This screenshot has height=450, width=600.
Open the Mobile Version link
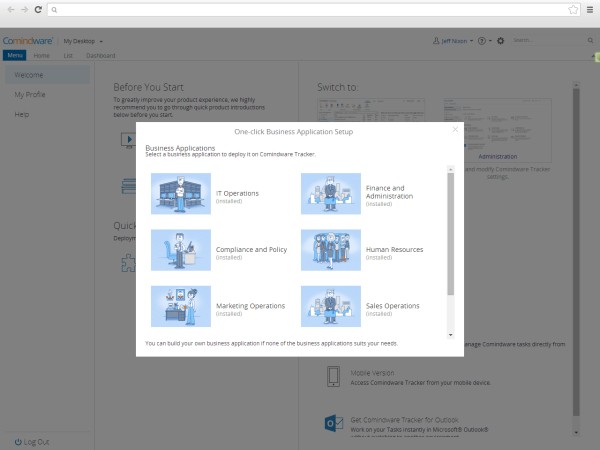[x=372, y=373]
